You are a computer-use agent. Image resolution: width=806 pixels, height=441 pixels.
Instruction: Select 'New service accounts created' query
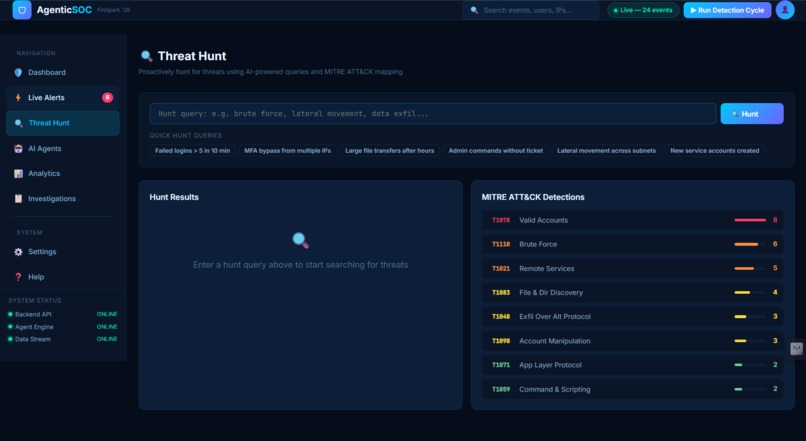click(x=715, y=151)
